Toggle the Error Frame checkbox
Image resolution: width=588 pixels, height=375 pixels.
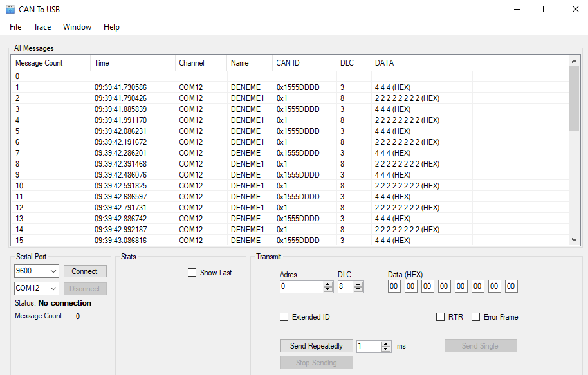coord(475,317)
